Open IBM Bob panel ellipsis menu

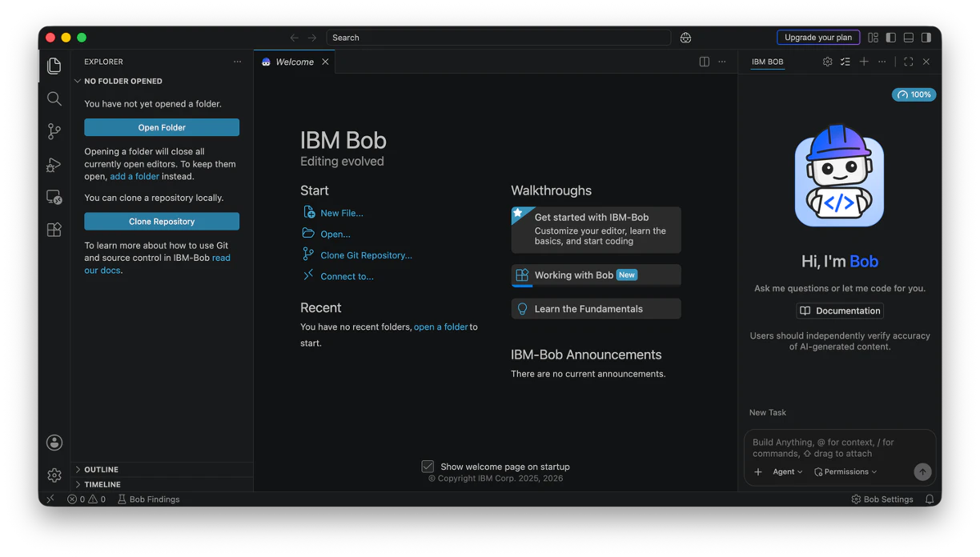point(882,62)
